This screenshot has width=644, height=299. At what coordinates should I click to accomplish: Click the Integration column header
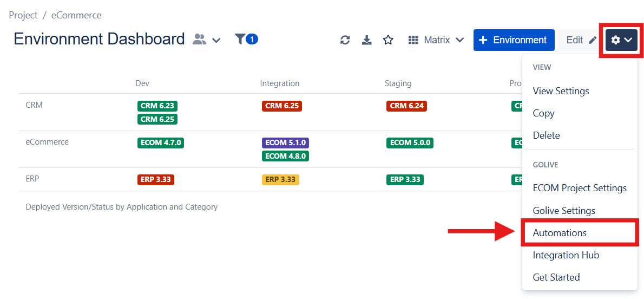(x=280, y=83)
